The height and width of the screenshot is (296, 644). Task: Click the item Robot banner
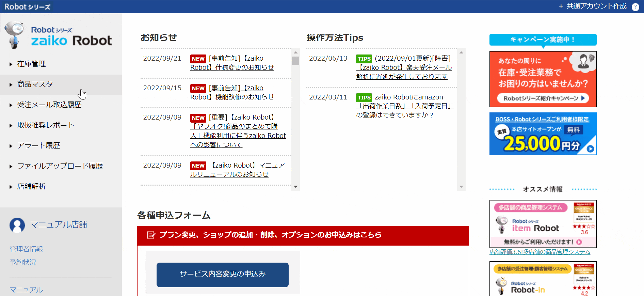pyautogui.click(x=543, y=224)
